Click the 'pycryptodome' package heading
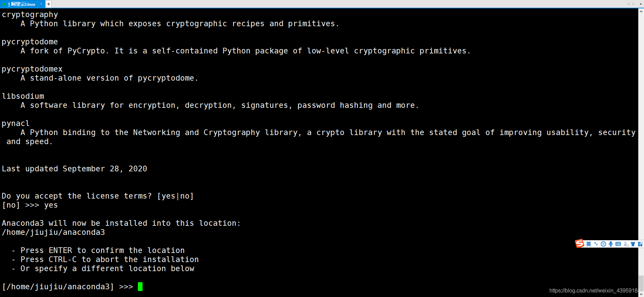 click(x=30, y=42)
